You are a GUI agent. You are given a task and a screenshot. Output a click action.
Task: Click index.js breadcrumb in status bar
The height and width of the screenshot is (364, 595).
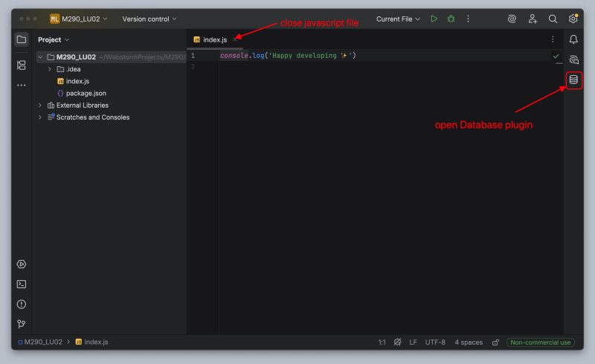(91, 342)
